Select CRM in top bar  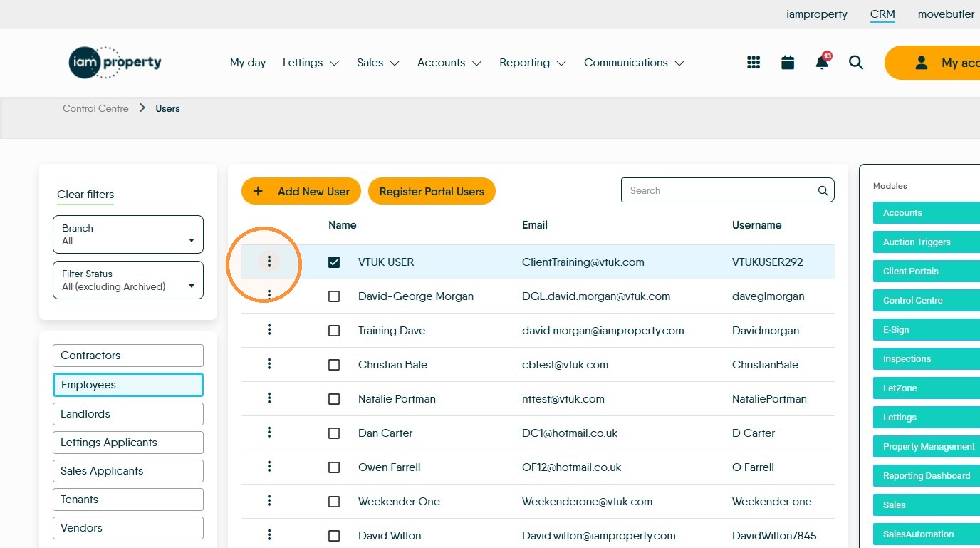(882, 14)
